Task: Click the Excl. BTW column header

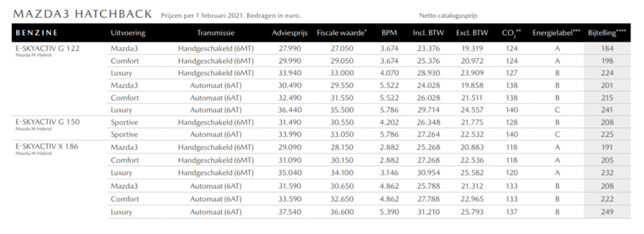Action: coord(472,33)
